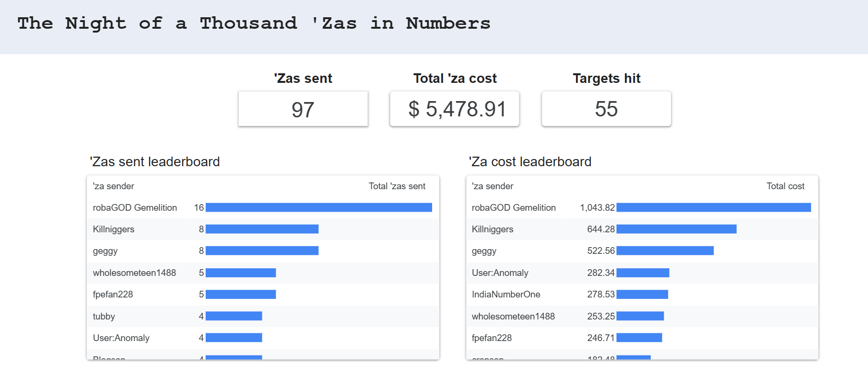Image resolution: width=868 pixels, height=376 pixels.
Task: Click the 1,043.82 top cost bar
Action: click(713, 208)
